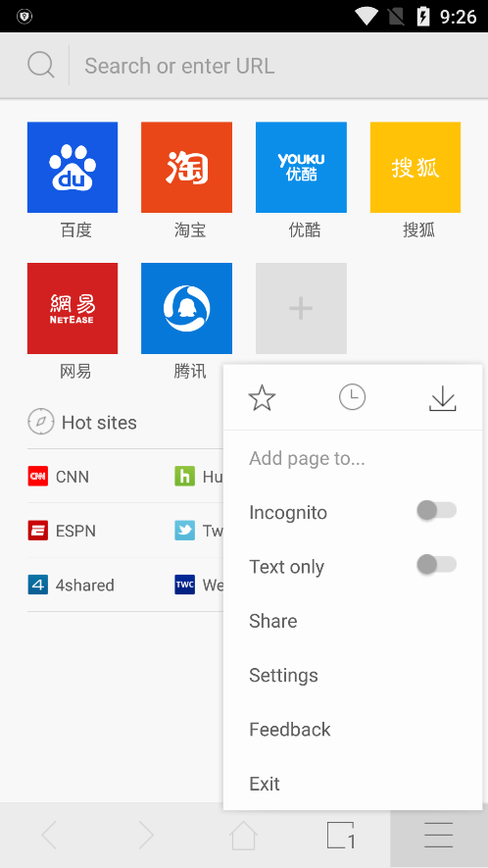Viewport: 488px width, 868px height.
Task: Open the CNN hot site link
Action: coord(72,477)
